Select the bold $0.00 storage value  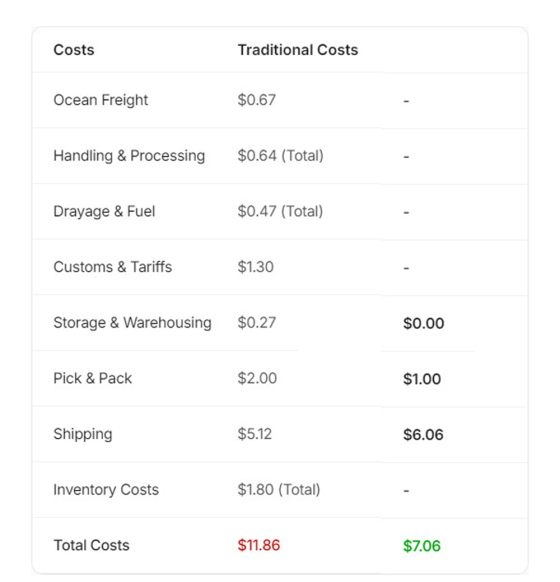click(423, 323)
